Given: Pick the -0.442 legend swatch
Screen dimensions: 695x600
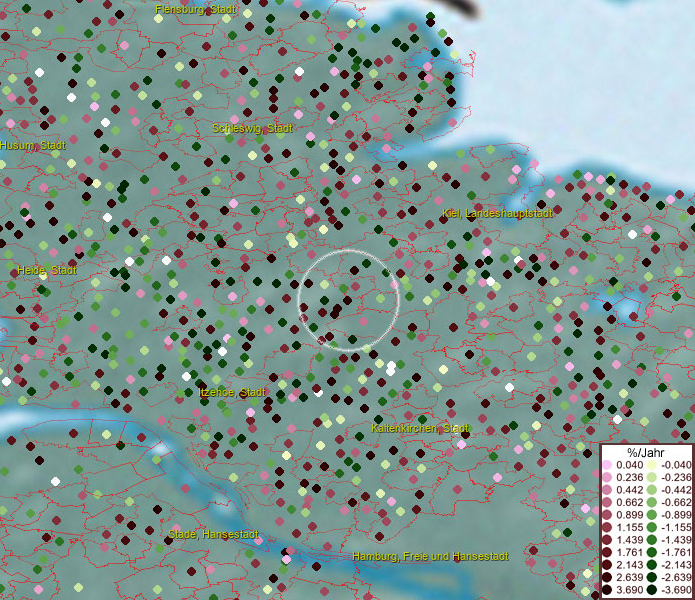Looking at the screenshot, I should (x=652, y=490).
